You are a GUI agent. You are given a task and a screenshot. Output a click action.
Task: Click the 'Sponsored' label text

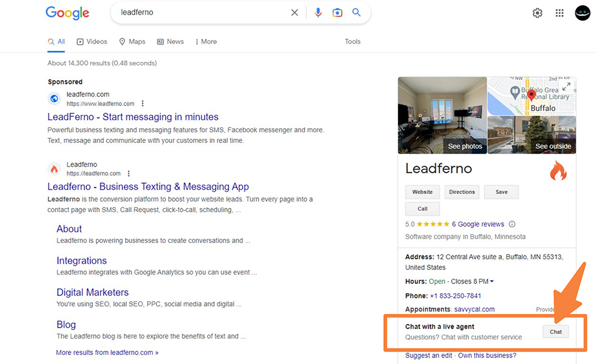(x=65, y=82)
